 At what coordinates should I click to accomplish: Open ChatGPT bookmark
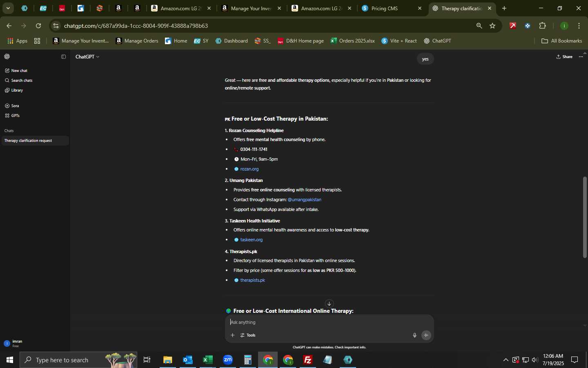pos(438,41)
